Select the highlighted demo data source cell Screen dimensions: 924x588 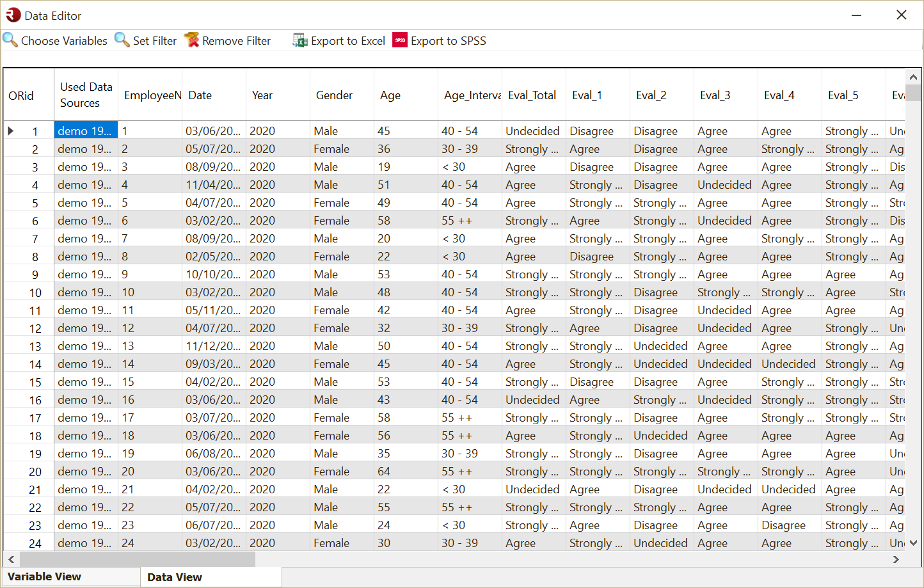(86, 131)
